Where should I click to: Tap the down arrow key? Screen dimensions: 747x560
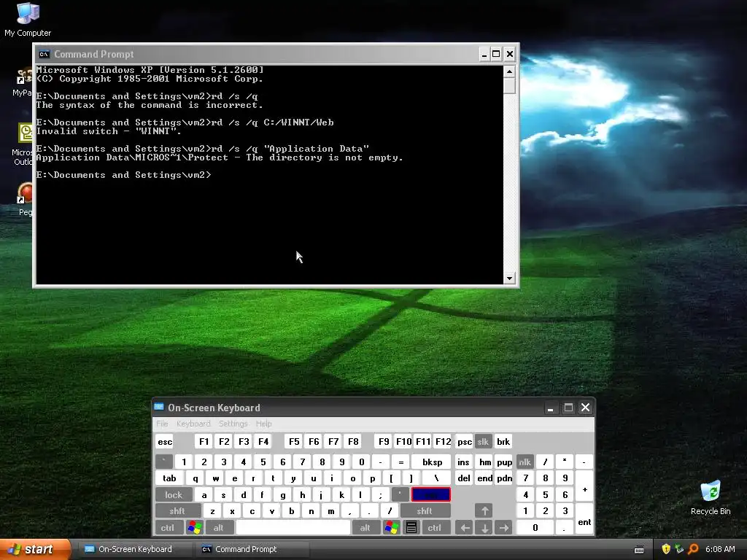click(484, 527)
